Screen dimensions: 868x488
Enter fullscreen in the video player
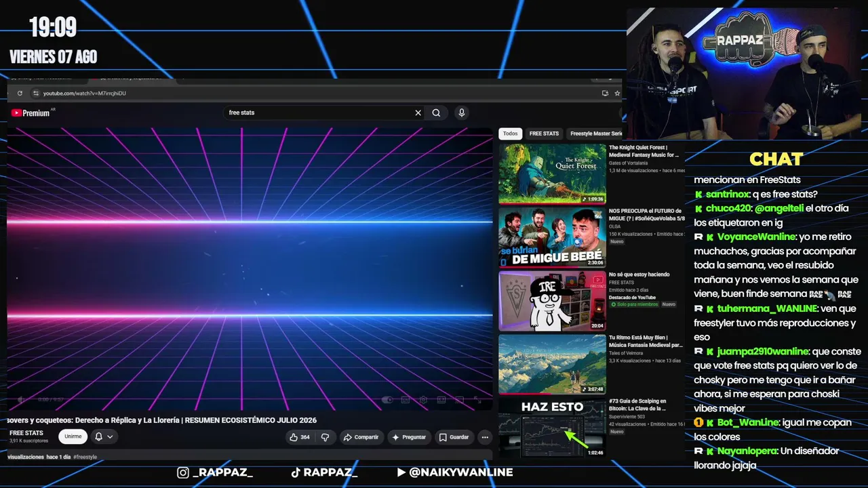(x=479, y=400)
